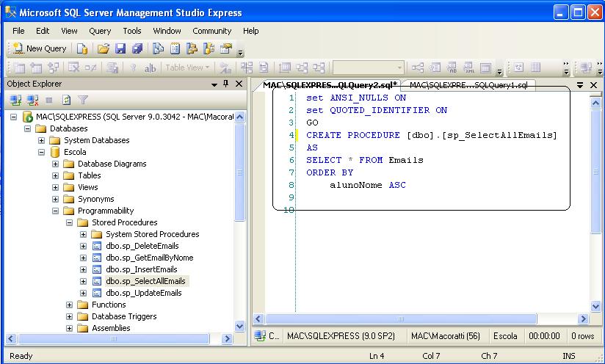Screen dimensions: 605x364
Task: Select the Database Triggers folder
Action: [x=124, y=316]
